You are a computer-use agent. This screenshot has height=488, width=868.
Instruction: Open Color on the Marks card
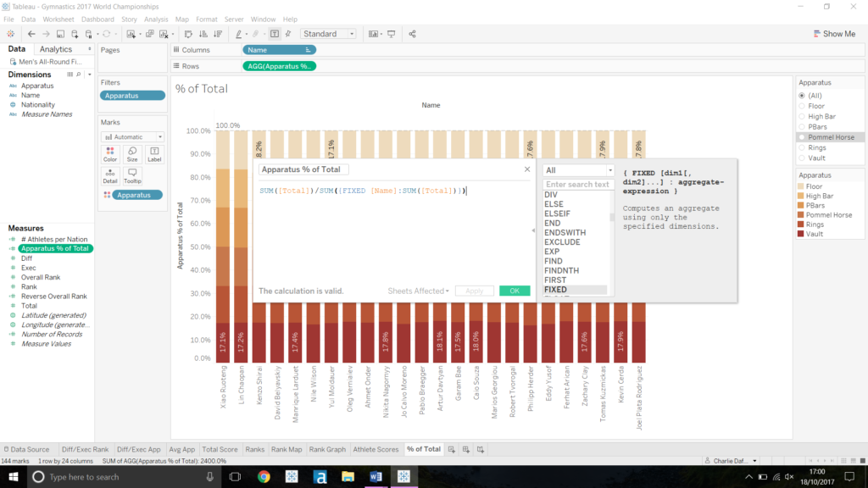click(110, 154)
